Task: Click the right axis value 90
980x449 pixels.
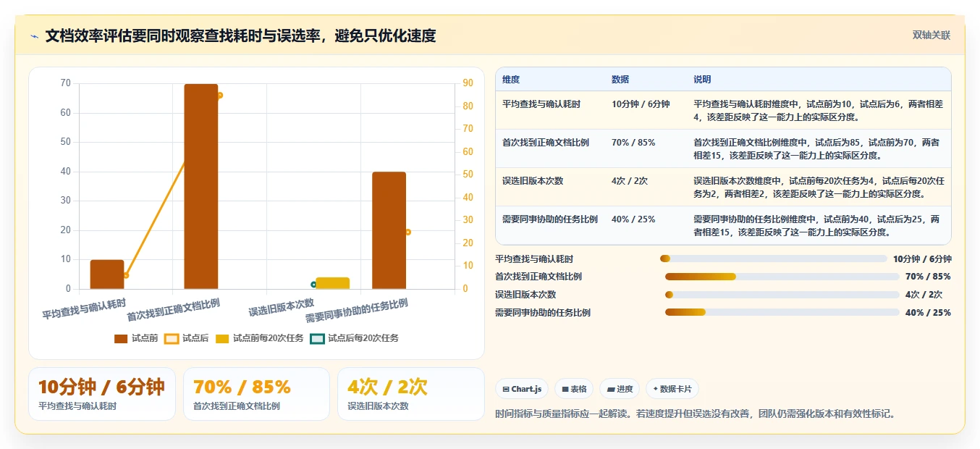Action: [468, 83]
